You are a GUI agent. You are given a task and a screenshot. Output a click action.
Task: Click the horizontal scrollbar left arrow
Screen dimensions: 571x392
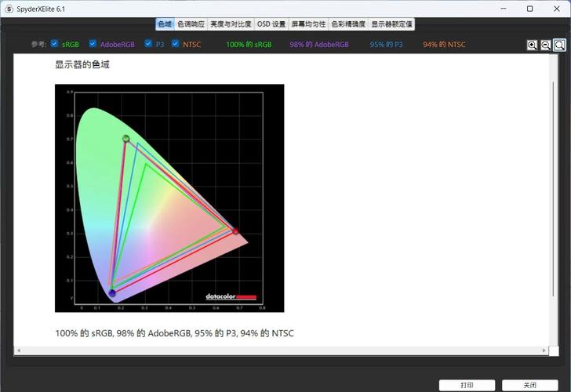[18, 350]
